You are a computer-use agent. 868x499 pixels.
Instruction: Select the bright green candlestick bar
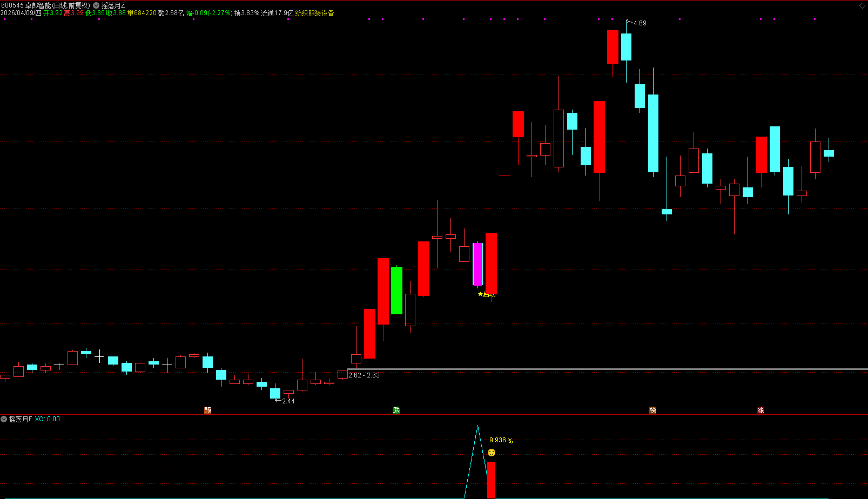(396, 290)
